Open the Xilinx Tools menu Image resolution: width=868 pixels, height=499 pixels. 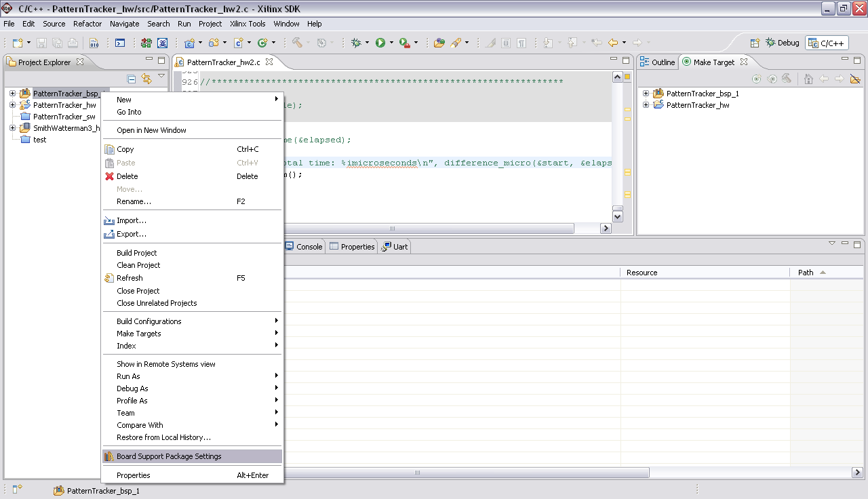[248, 24]
